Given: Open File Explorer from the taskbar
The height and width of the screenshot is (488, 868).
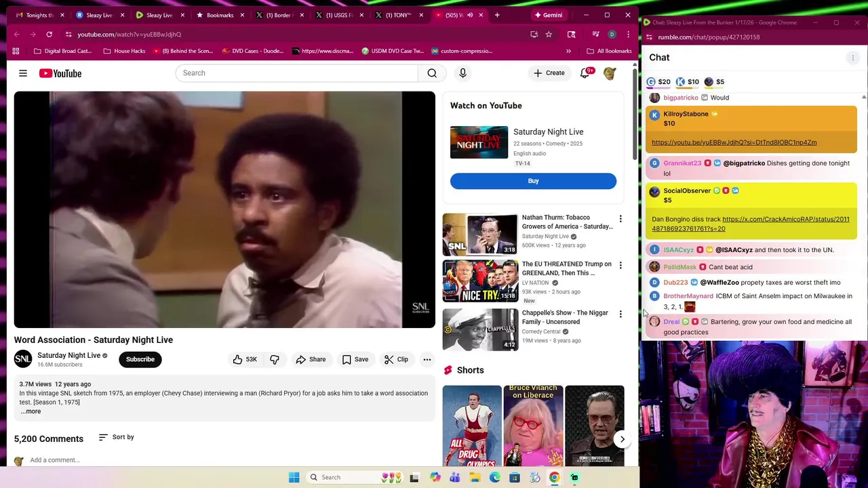Looking at the screenshot, I should [x=475, y=477].
